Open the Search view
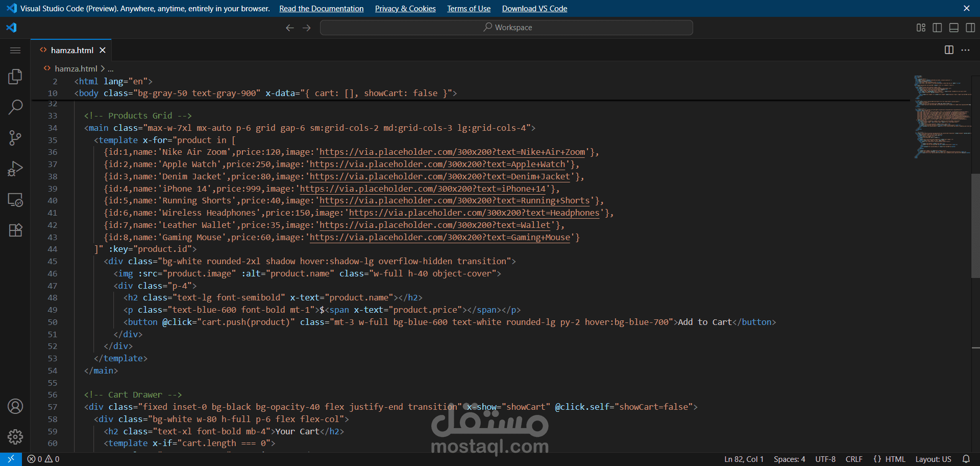This screenshot has height=466, width=980. coord(15,107)
